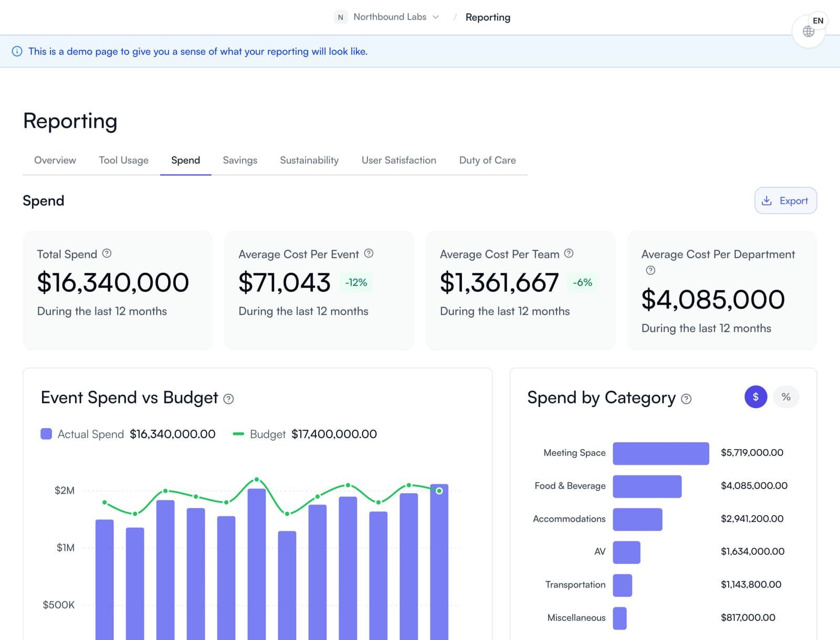Viewport: 840px width, 640px height.
Task: Click the $1,361,667 value
Action: 499,283
